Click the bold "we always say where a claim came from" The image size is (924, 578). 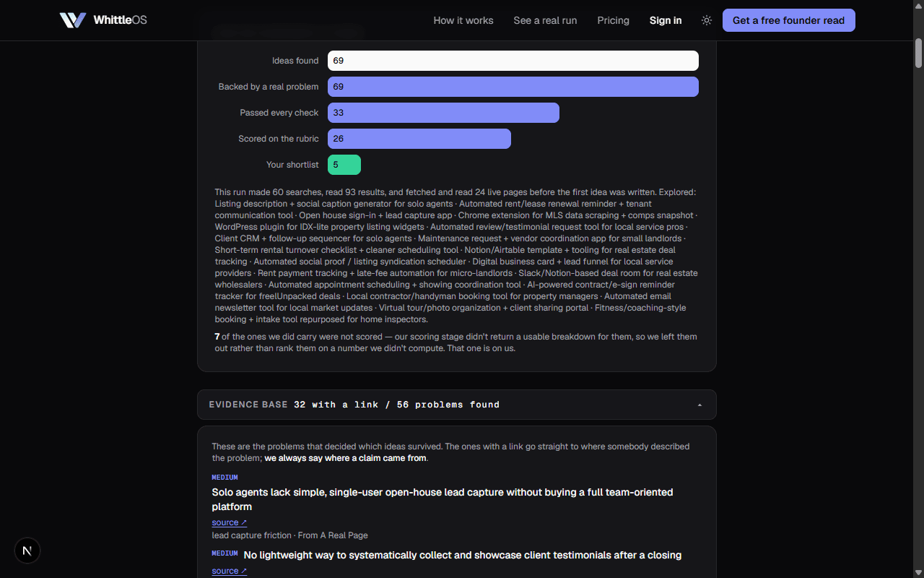tap(346, 458)
